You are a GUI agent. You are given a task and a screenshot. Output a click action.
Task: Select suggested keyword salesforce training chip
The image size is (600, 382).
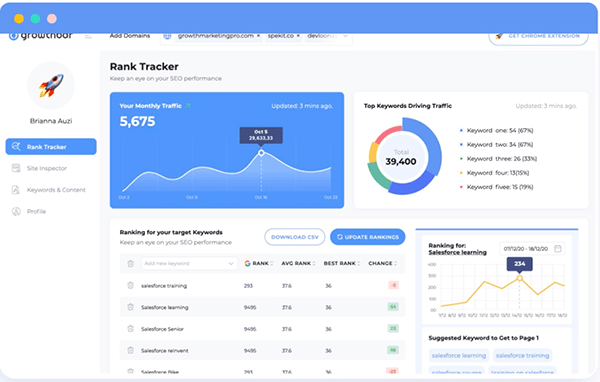coord(522,356)
